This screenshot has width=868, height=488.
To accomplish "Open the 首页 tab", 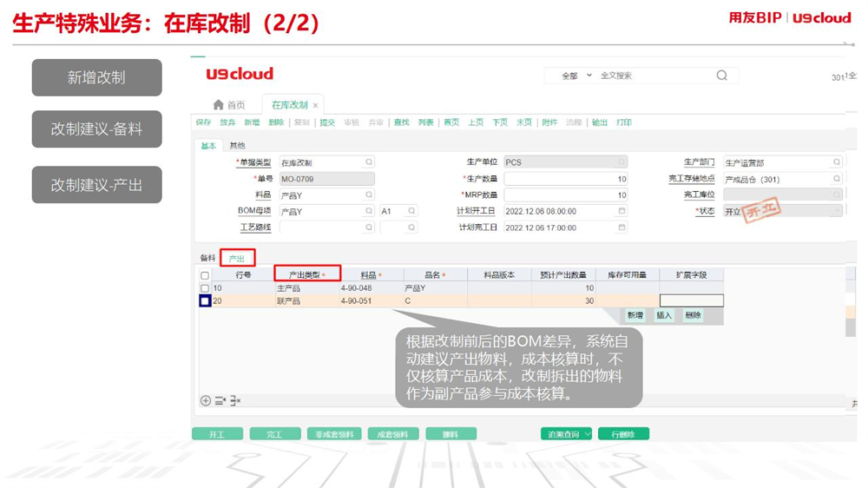I will tap(229, 105).
